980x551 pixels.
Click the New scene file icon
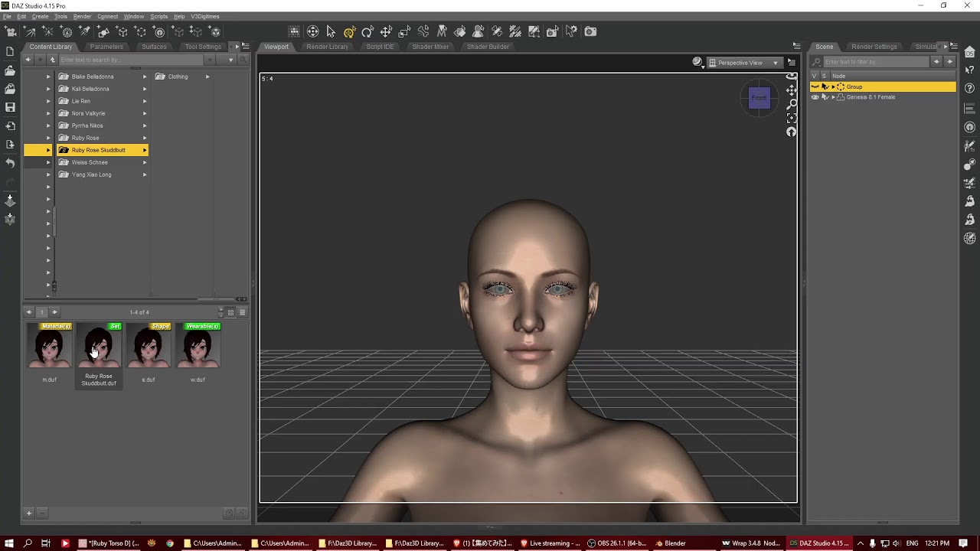[x=10, y=51]
